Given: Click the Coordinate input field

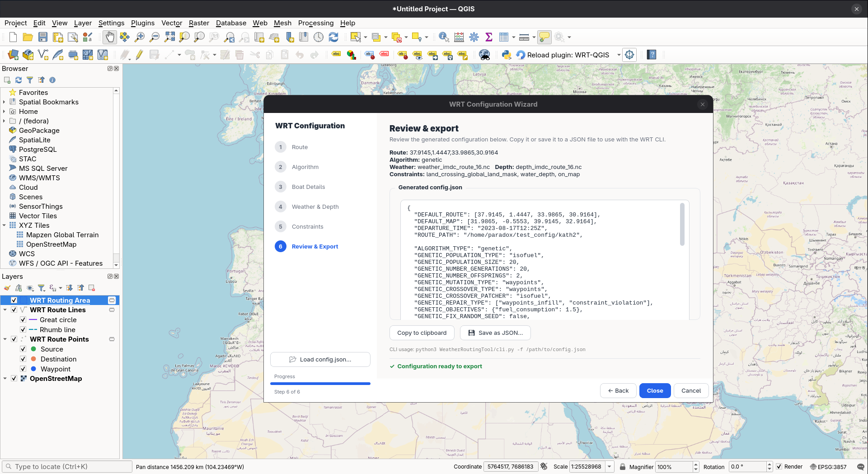Looking at the screenshot, I should [511, 467].
